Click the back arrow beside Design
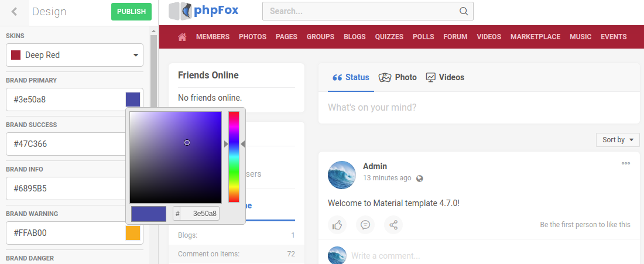 pos(15,12)
